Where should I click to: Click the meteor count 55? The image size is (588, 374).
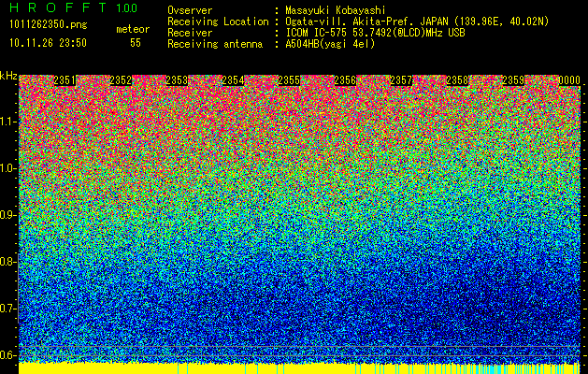136,43
